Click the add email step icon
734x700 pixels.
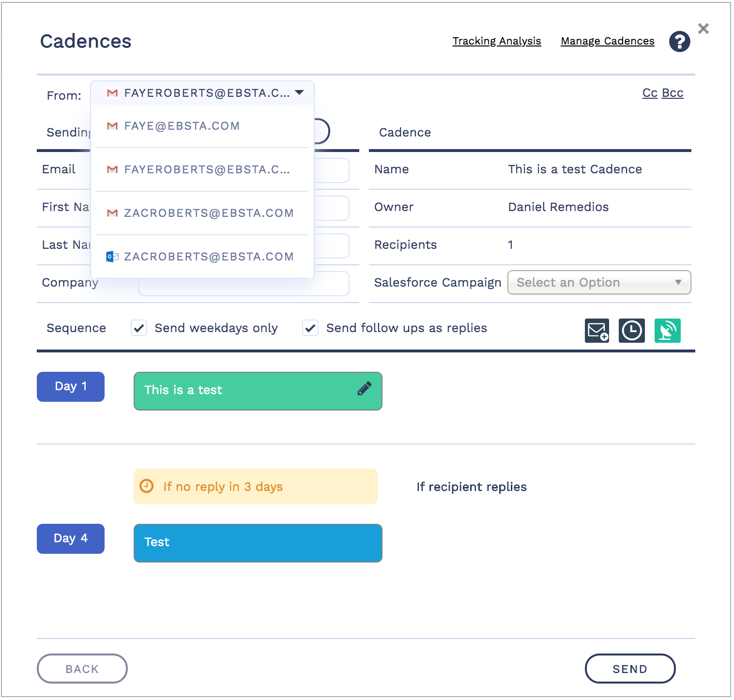(x=596, y=331)
